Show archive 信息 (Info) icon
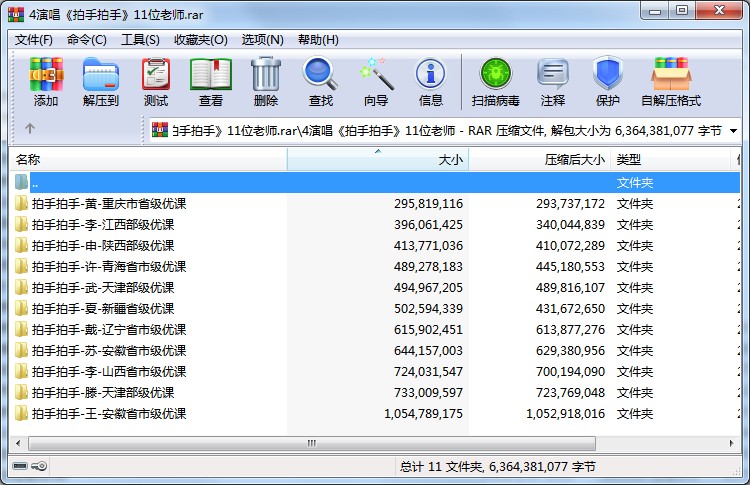This screenshot has height=485, width=750. pos(430,75)
